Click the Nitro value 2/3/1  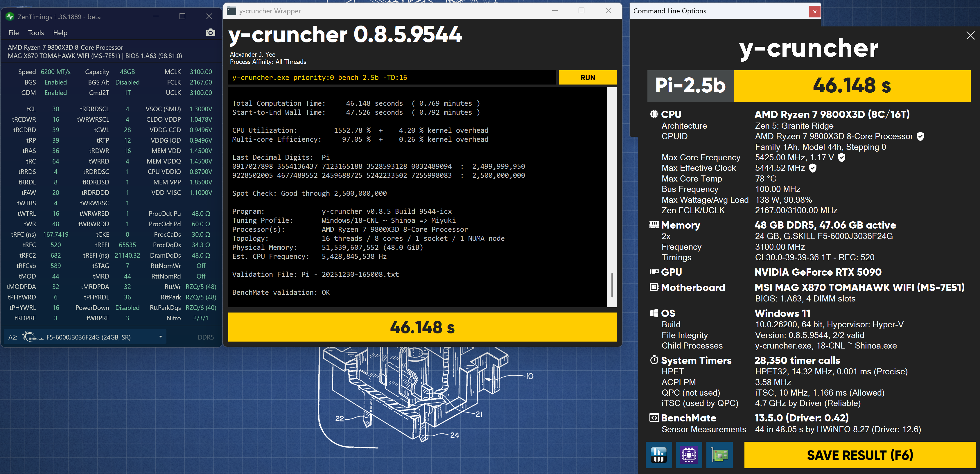(200, 318)
